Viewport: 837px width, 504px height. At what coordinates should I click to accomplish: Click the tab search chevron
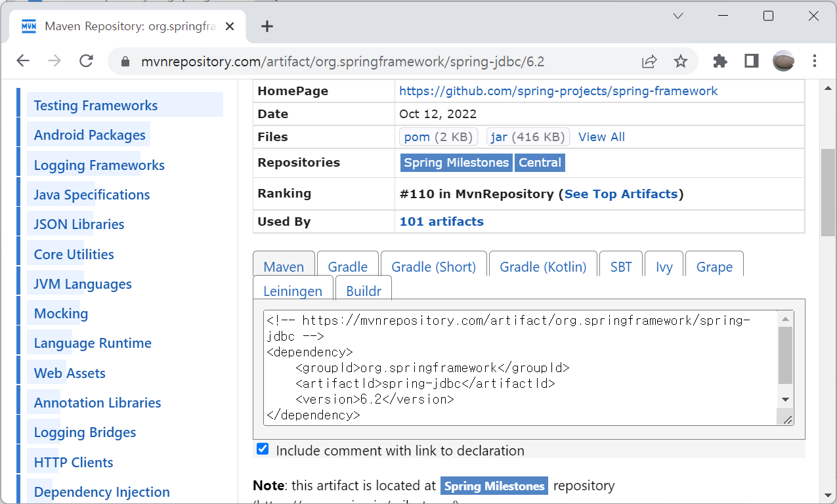tap(678, 16)
